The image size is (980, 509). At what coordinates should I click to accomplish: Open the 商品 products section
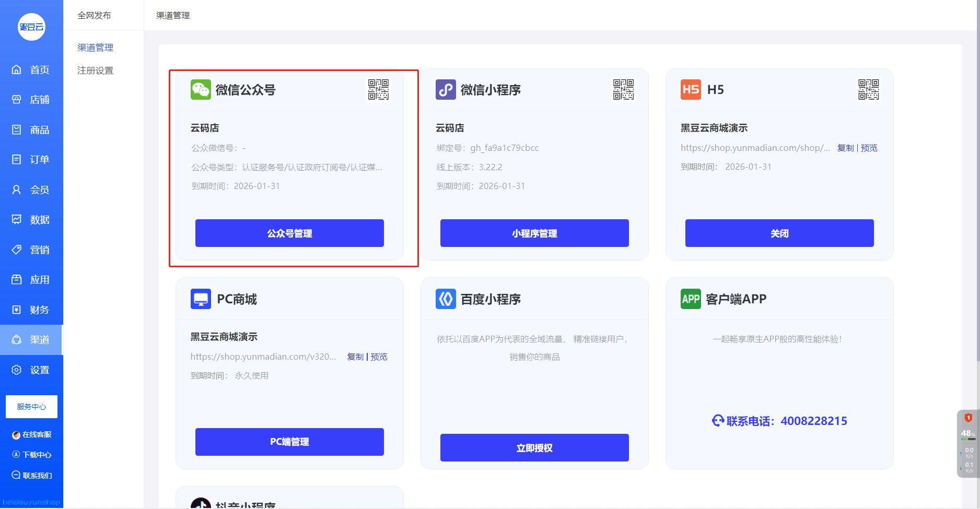point(31,129)
